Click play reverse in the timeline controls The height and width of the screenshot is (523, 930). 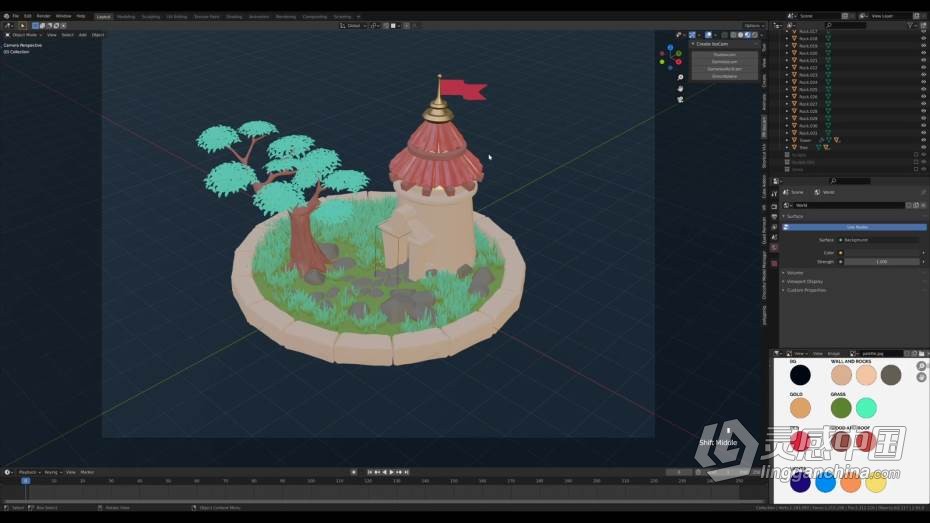tap(384, 472)
